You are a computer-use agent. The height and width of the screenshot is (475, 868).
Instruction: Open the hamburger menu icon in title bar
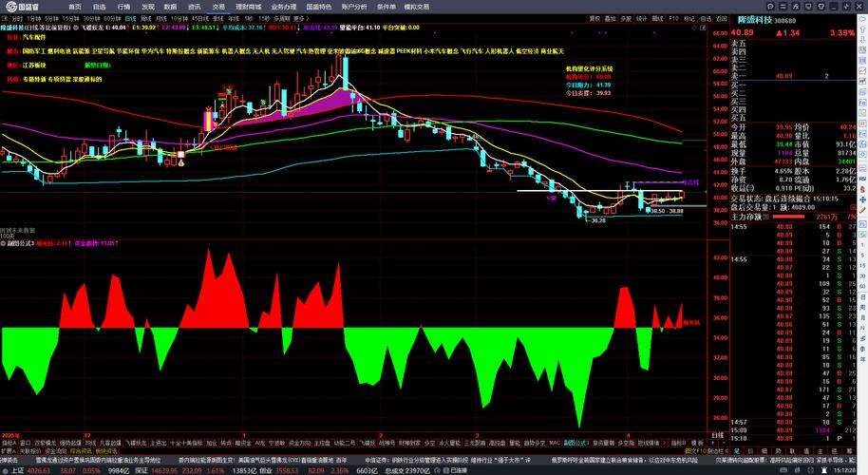pyautogui.click(x=783, y=6)
